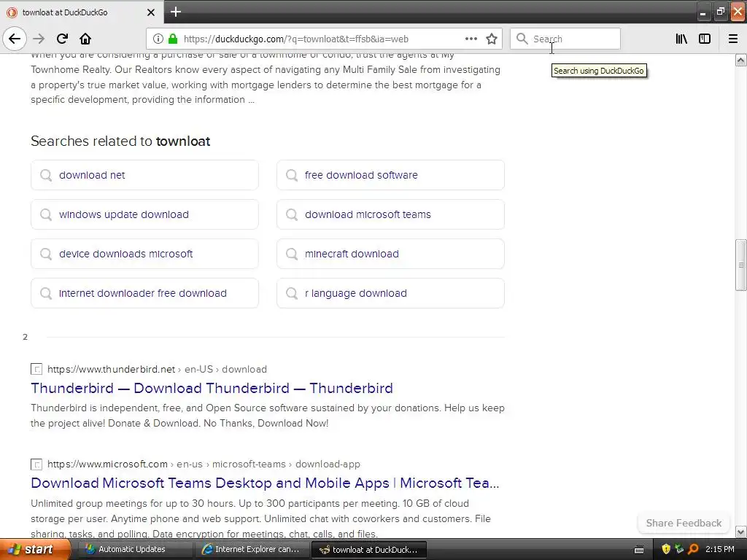Search for internet downloader free download
Image resolution: width=747 pixels, height=560 pixels.
tap(145, 293)
